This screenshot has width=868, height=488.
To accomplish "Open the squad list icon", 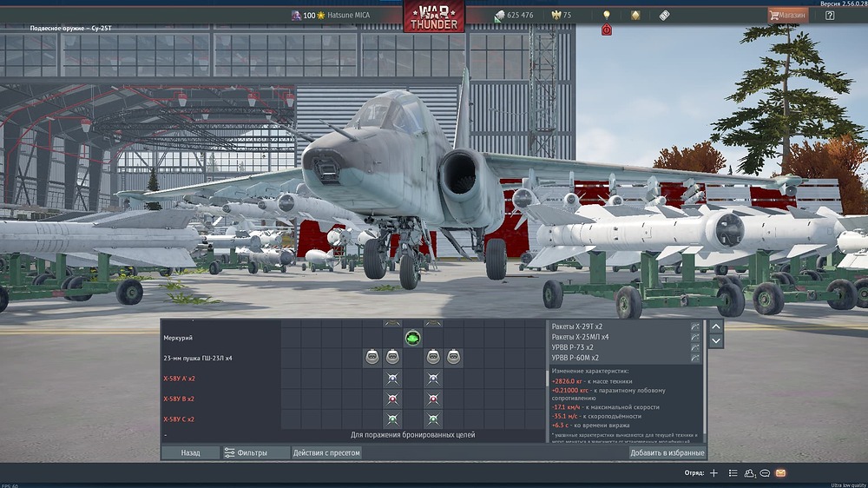I will pos(733,473).
